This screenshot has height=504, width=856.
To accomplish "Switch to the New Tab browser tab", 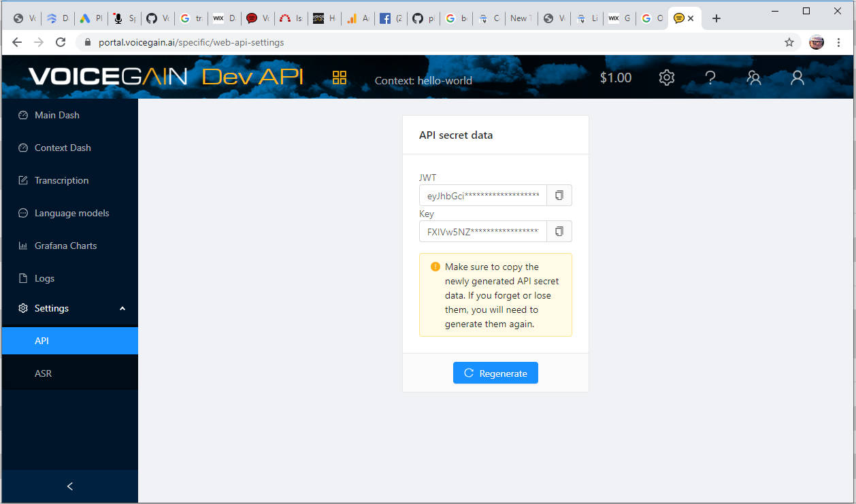I will tap(522, 18).
